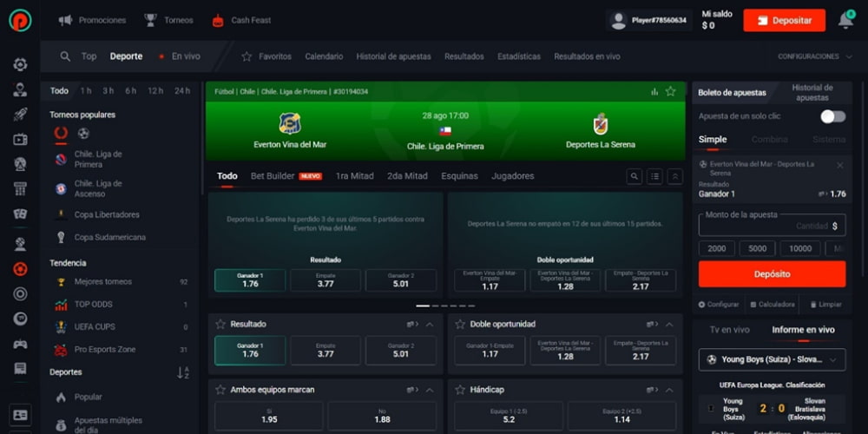The width and height of the screenshot is (868, 434).
Task: Select the soccer ball icon under Torneos populares
Action: [83, 134]
